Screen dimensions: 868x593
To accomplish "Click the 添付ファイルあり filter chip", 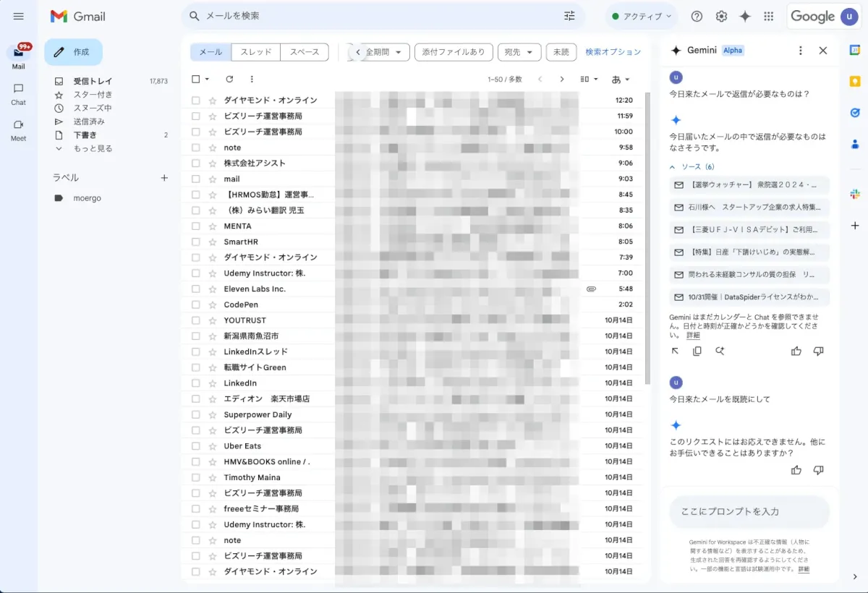I will click(454, 52).
